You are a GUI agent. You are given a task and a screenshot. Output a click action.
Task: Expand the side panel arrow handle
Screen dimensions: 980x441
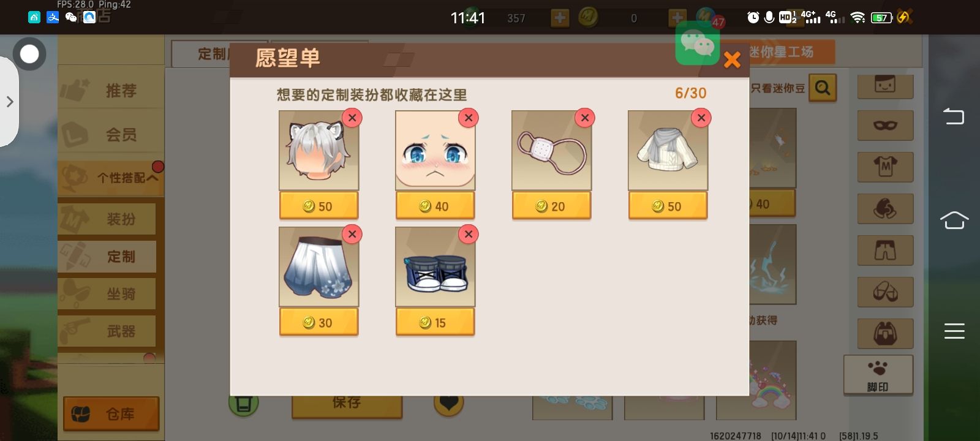pyautogui.click(x=9, y=102)
